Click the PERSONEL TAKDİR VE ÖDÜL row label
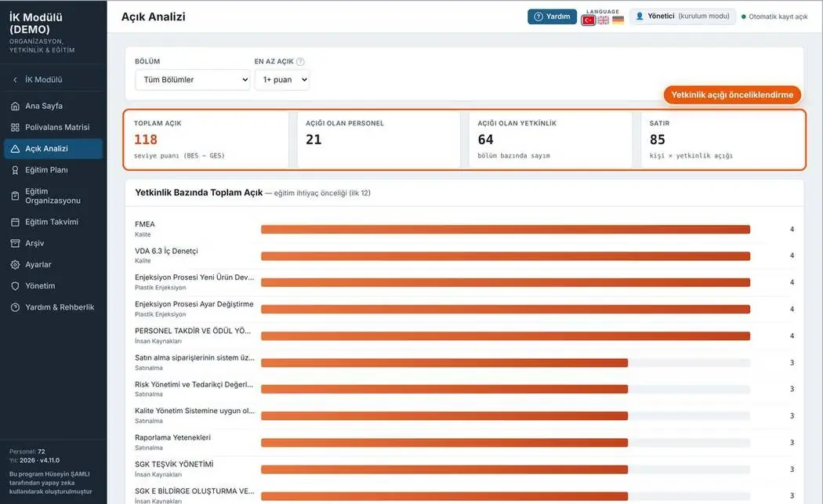Image resolution: width=823 pixels, height=504 pixels. (193, 331)
